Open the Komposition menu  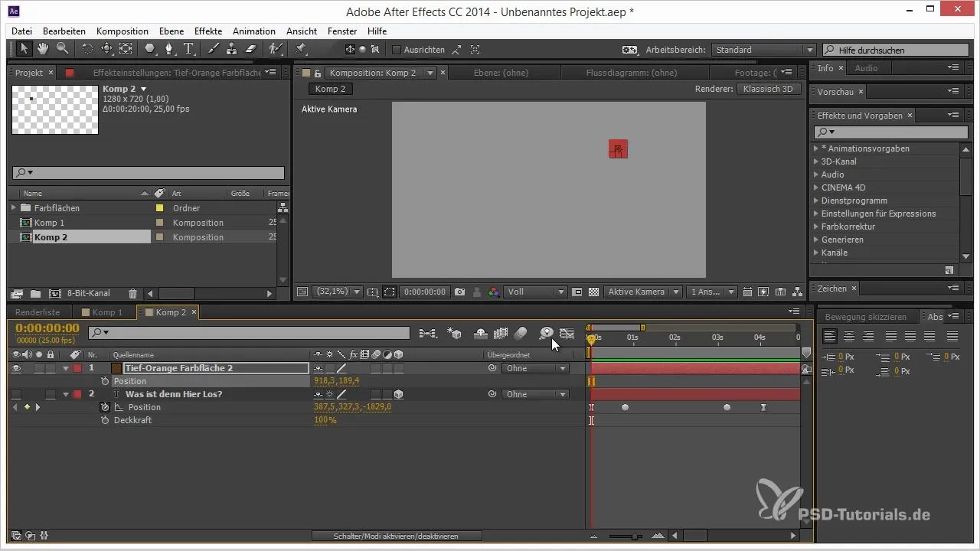[122, 31]
